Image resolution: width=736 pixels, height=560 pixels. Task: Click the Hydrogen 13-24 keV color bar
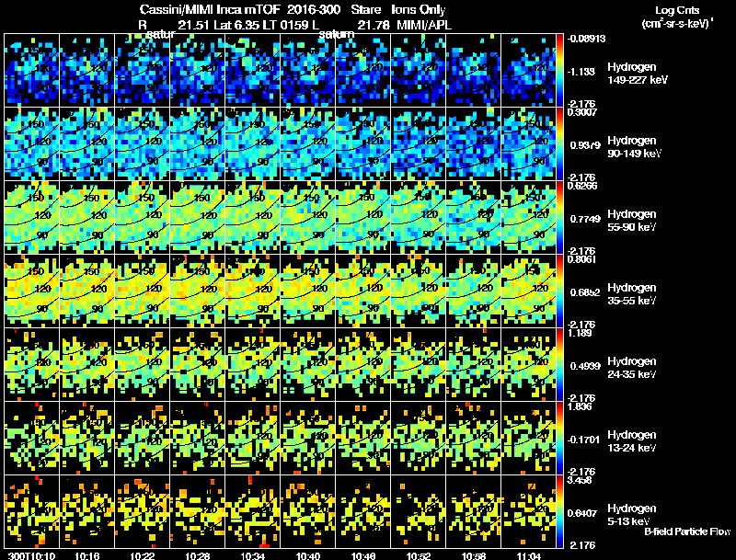point(559,438)
